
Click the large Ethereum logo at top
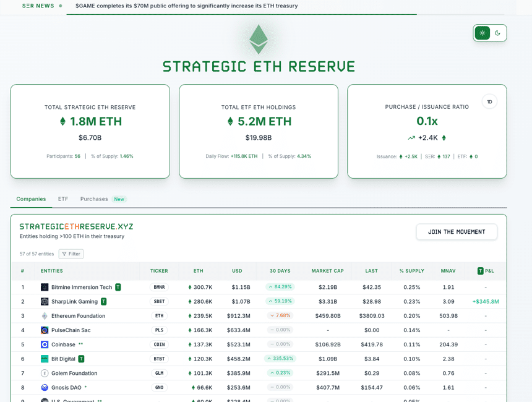pos(259,39)
